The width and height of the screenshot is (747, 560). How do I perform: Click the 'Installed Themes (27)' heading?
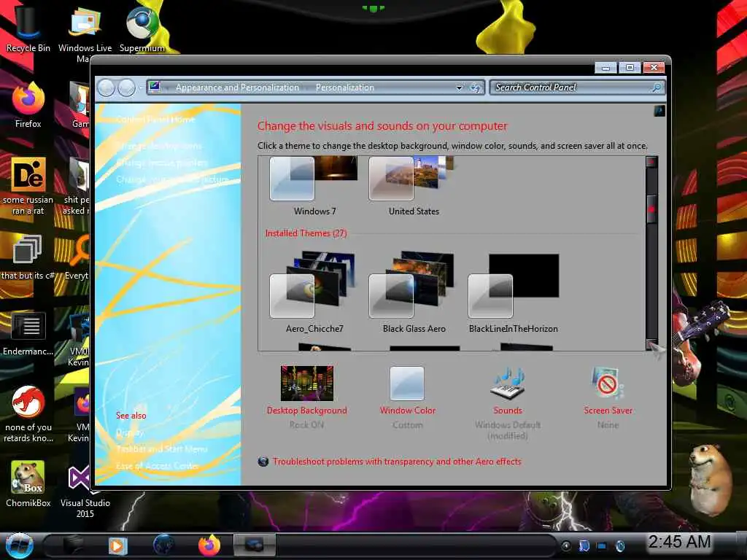coord(306,233)
